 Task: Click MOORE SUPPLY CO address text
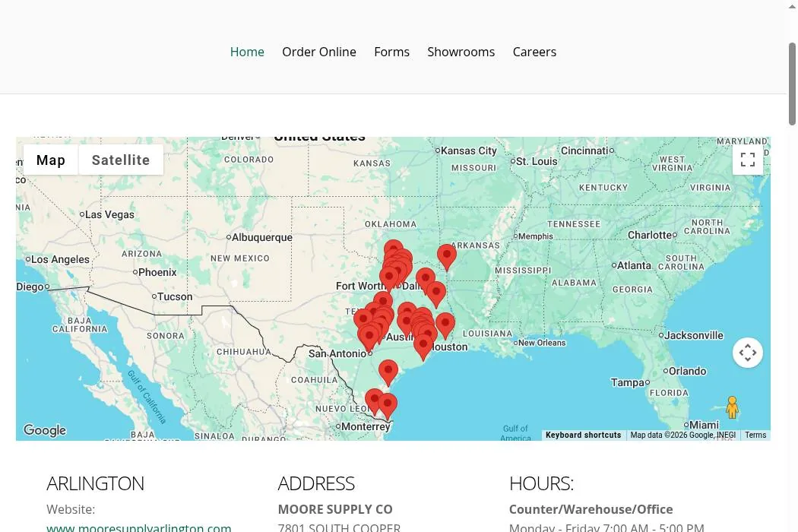coord(335,509)
